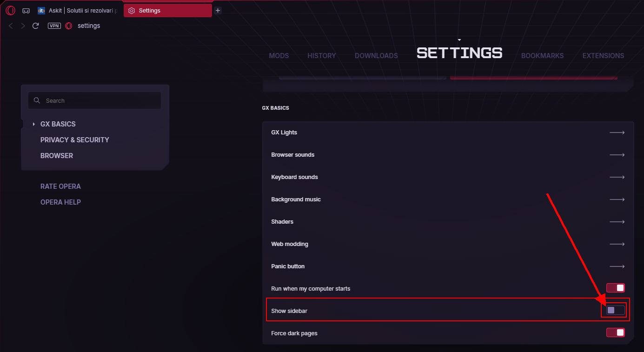The width and height of the screenshot is (644, 352).
Task: Click the browser forward arrow
Action: (23, 26)
